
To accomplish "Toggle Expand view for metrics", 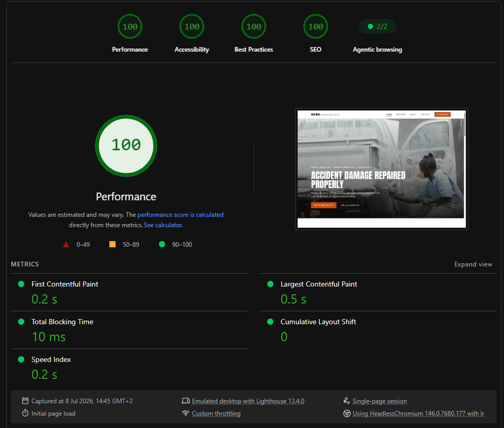I will (x=473, y=264).
